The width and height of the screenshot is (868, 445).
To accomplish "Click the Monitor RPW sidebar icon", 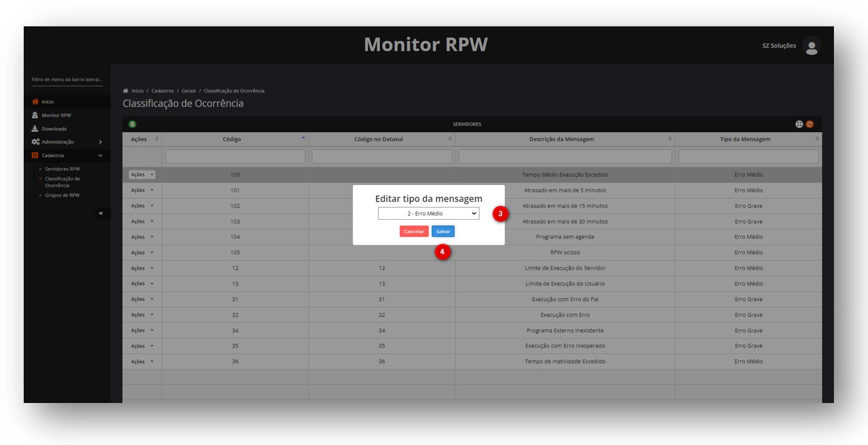I will (x=35, y=116).
